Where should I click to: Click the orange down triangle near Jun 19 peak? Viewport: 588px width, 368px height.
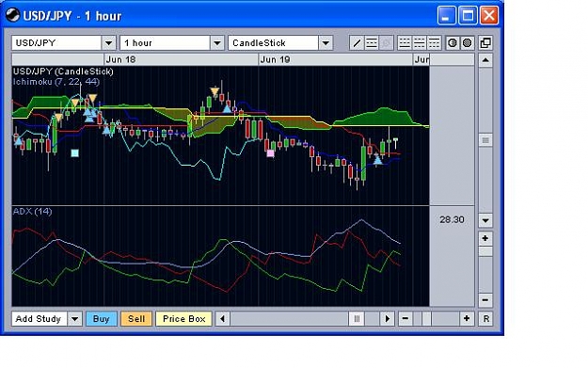pyautogui.click(x=215, y=92)
